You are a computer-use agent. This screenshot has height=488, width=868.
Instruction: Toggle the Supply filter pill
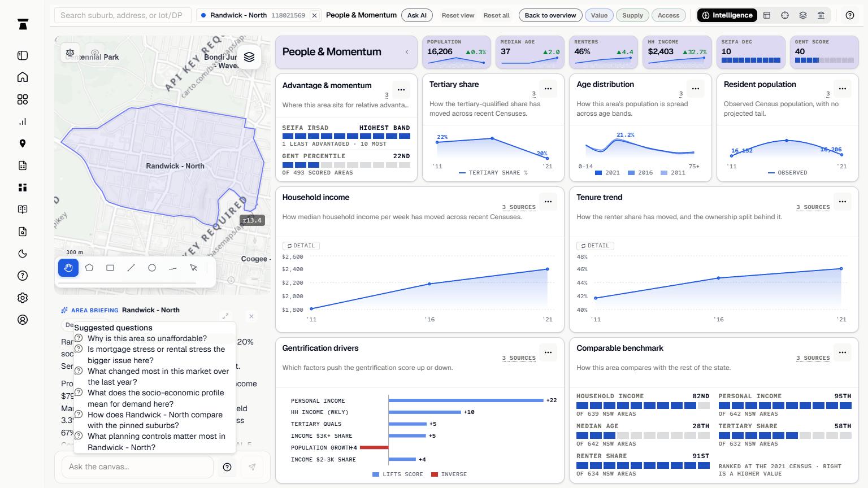click(632, 15)
